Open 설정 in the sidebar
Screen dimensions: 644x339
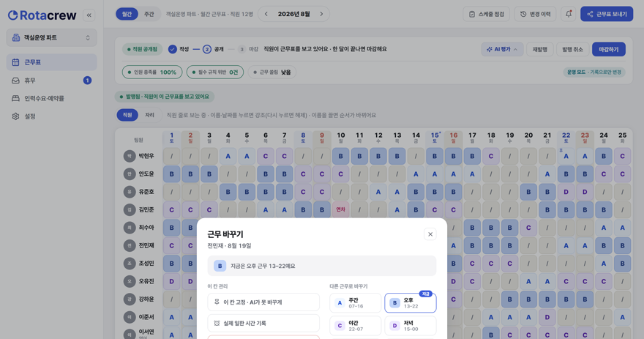pos(51,116)
